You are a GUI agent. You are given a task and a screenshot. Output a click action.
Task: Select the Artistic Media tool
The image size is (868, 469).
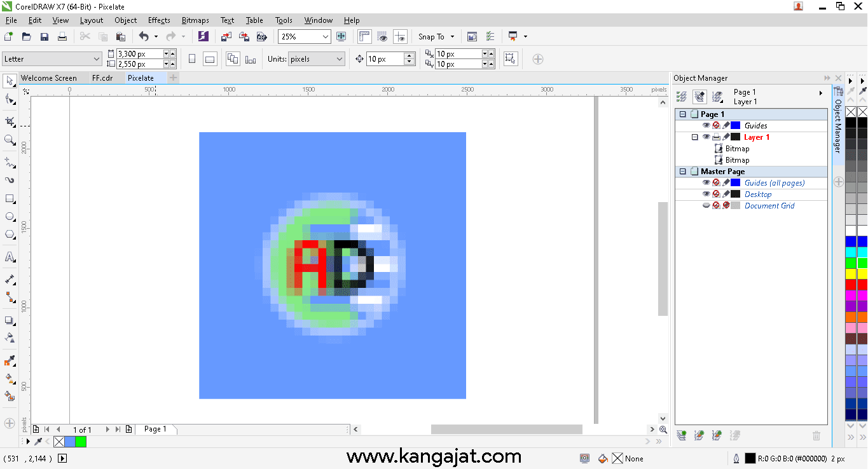pos(10,180)
